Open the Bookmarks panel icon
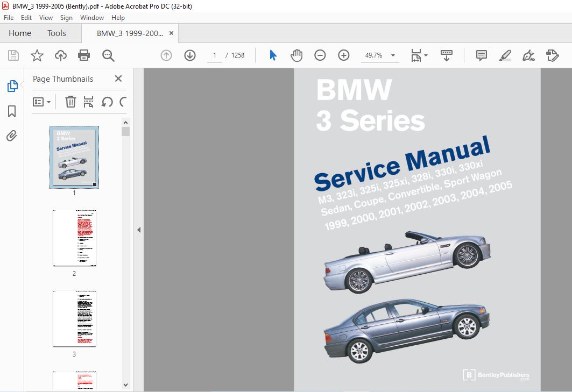Image resolution: width=572 pixels, height=392 pixels. click(x=12, y=111)
